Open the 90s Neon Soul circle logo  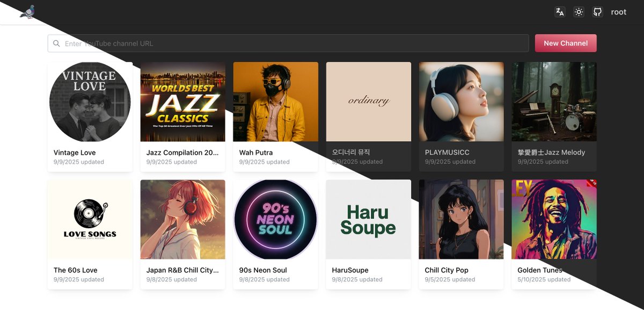tap(275, 219)
